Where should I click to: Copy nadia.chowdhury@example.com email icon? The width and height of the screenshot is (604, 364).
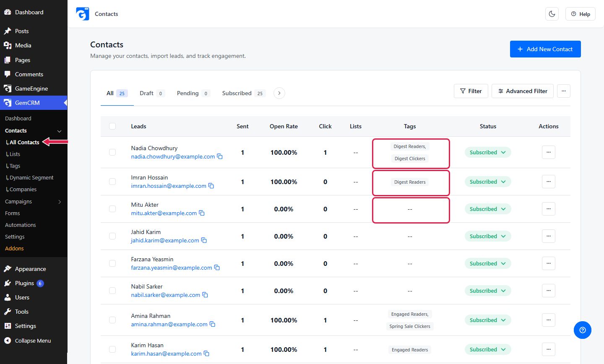tap(220, 156)
